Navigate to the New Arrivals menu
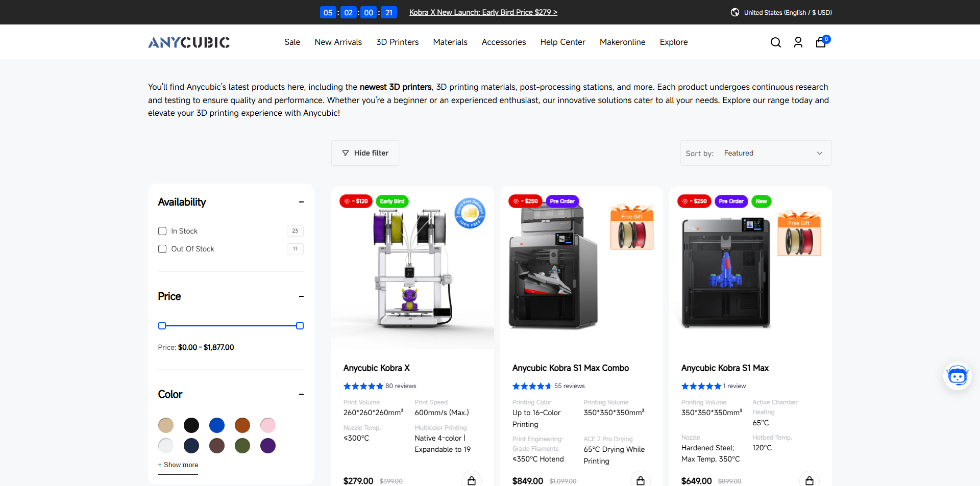Viewport: 980px width, 486px height. (338, 42)
